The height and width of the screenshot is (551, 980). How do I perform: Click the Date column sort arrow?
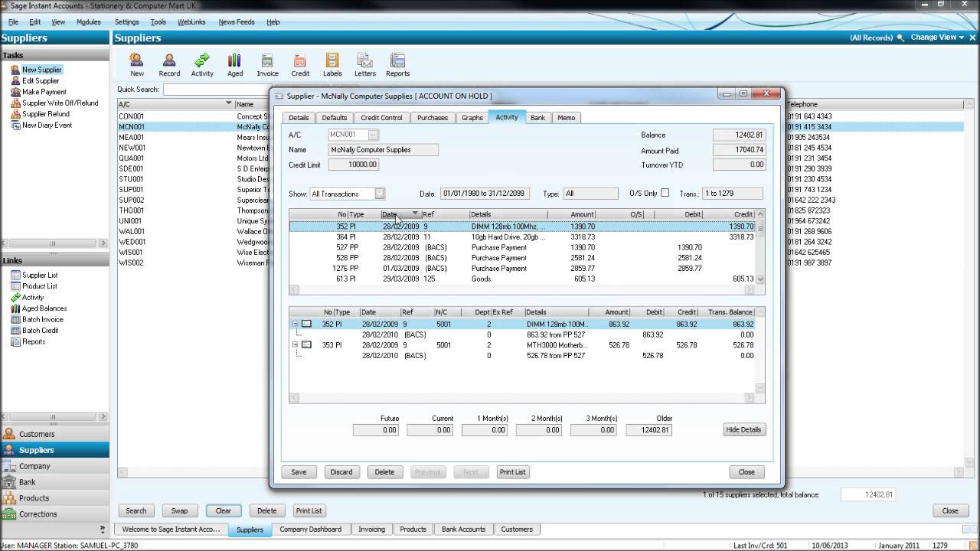pyautogui.click(x=415, y=214)
